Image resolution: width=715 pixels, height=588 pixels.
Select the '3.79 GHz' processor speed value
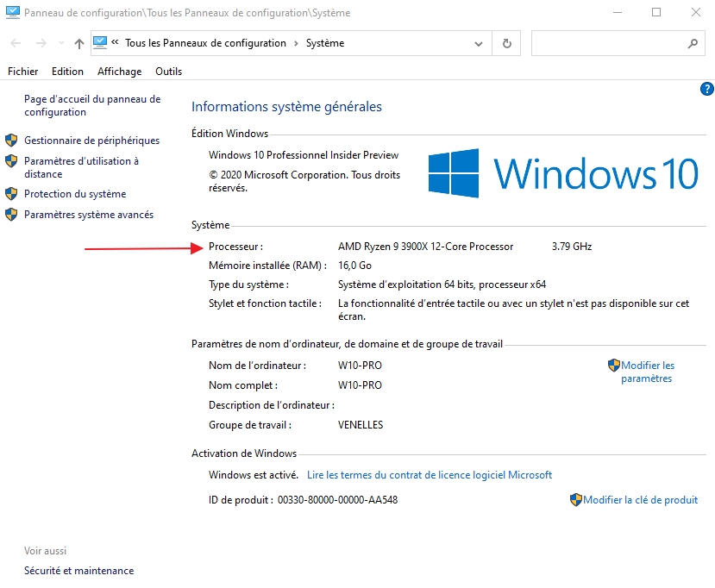(572, 247)
